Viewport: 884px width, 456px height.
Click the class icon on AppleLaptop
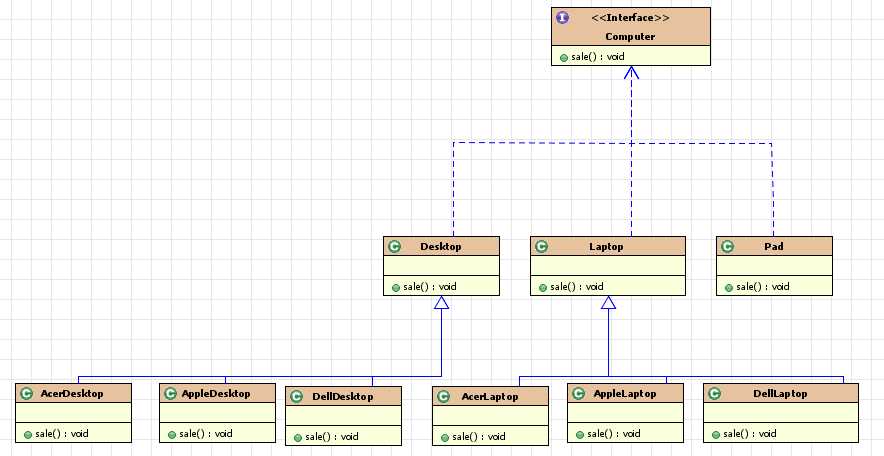pos(578,393)
